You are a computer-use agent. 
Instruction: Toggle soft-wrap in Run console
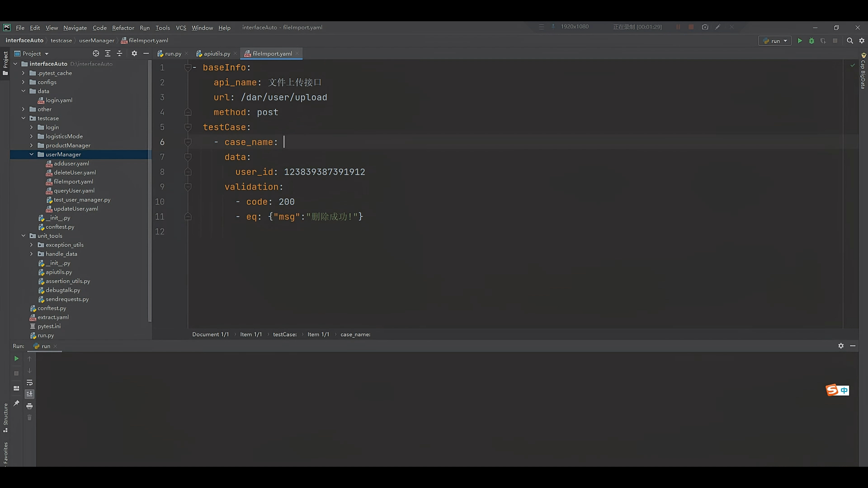tap(29, 382)
